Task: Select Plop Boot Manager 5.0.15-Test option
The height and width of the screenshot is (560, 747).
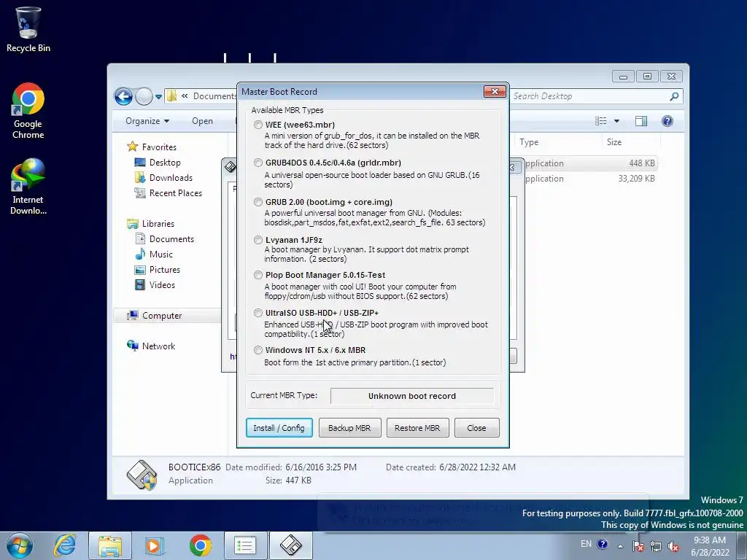Action: point(258,275)
